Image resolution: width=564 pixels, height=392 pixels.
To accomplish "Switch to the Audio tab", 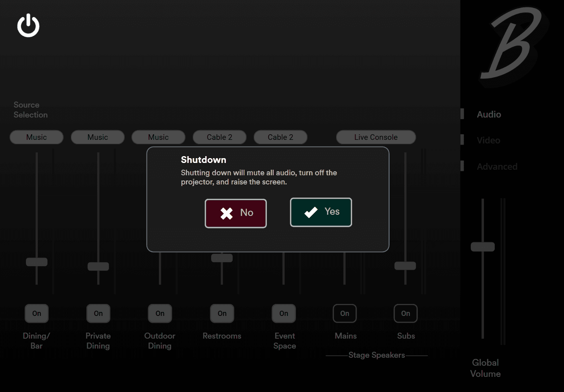I will 489,114.
